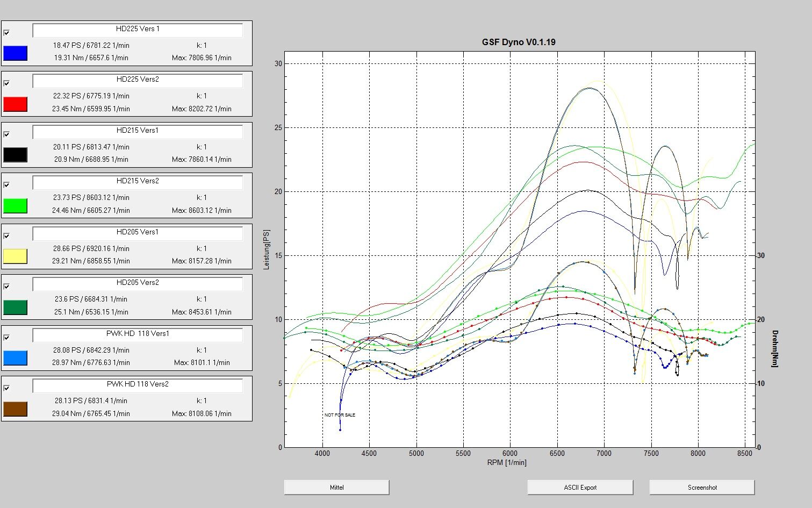Uncheck the HD225 Vers 1 checkbox

[x=6, y=33]
